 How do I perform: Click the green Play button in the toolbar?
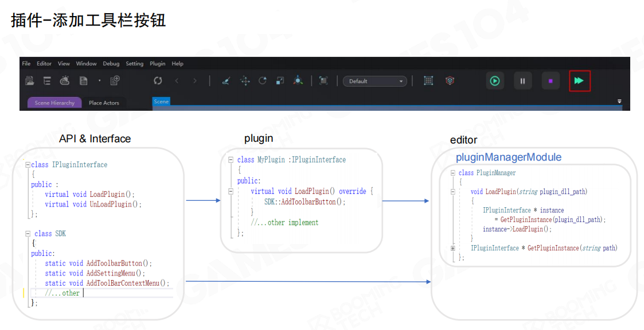pos(494,81)
